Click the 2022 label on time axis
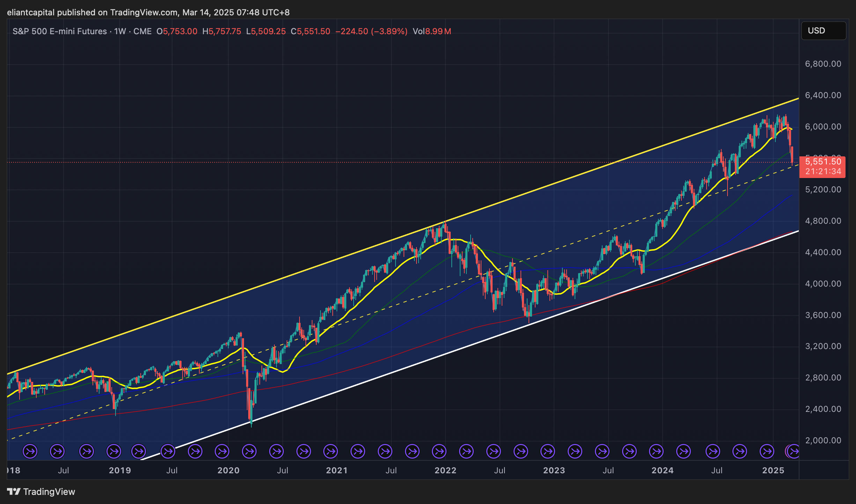This screenshot has height=504, width=856. click(445, 470)
